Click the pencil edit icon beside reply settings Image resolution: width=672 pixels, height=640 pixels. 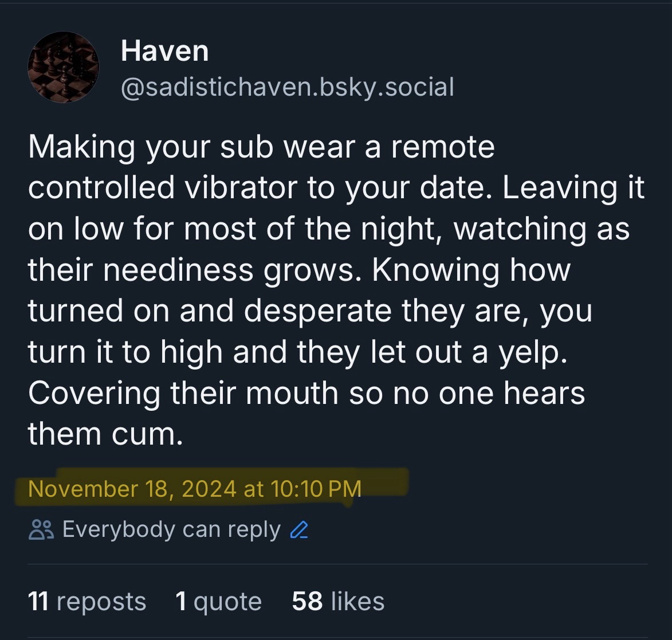point(299,531)
